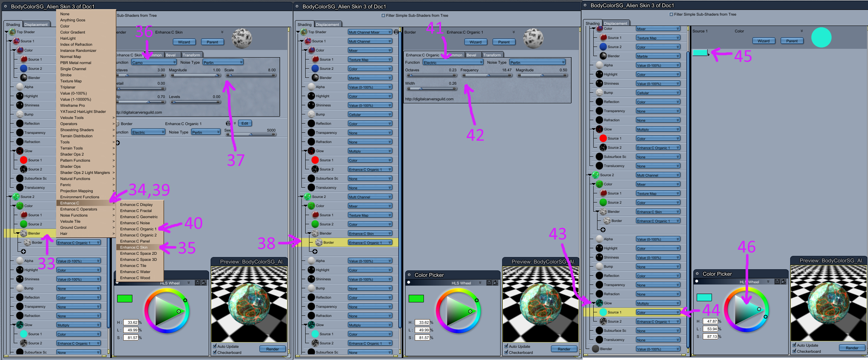This screenshot has width=868, height=360.
Task: Collapse highlighted Blender triangle in left window
Action: [18, 233]
